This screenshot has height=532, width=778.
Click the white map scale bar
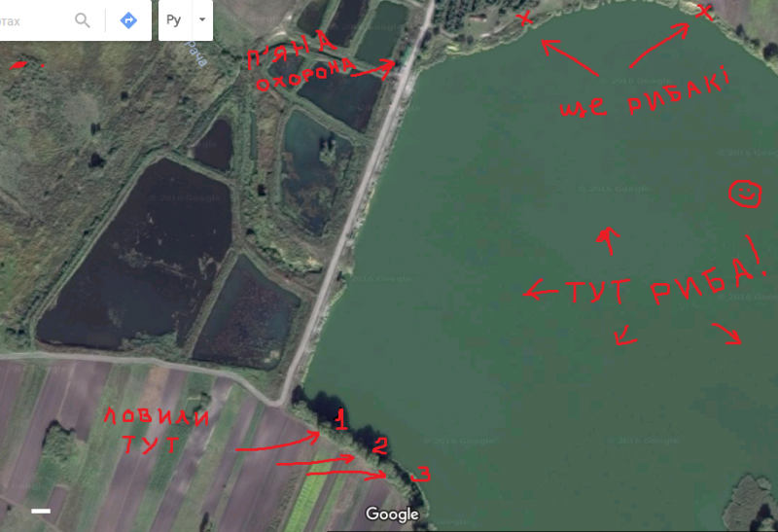(41, 511)
